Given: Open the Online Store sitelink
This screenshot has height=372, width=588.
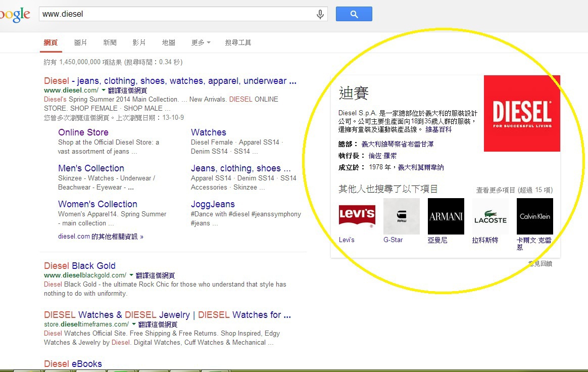Looking at the screenshot, I should pyautogui.click(x=83, y=132).
